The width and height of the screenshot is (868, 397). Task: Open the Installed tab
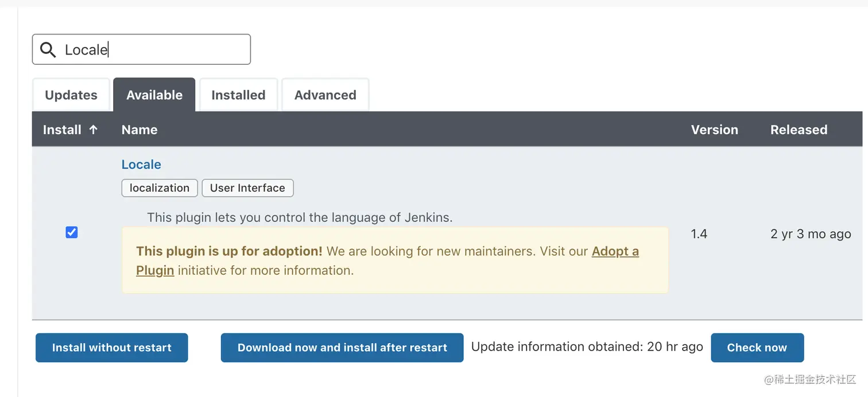(x=238, y=95)
